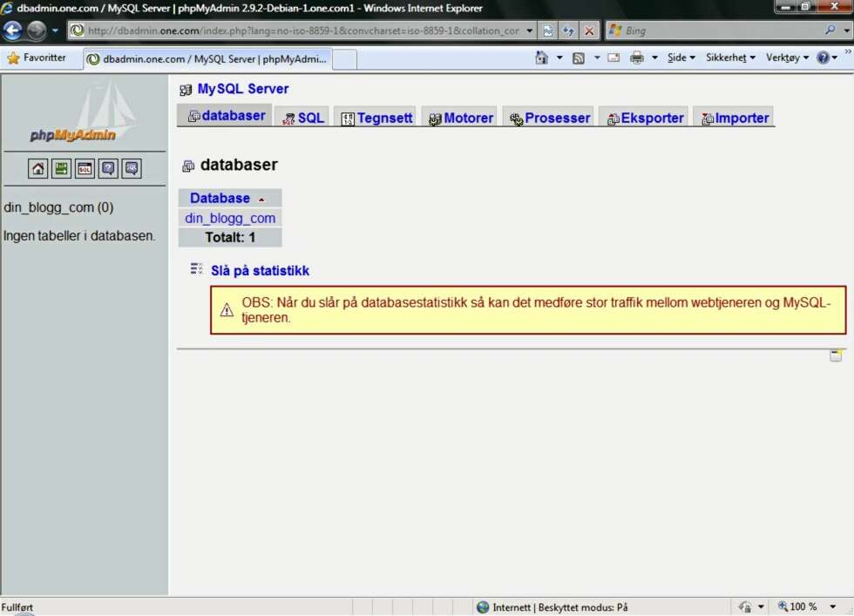Click the printer icon
854x616 pixels.
[637, 58]
